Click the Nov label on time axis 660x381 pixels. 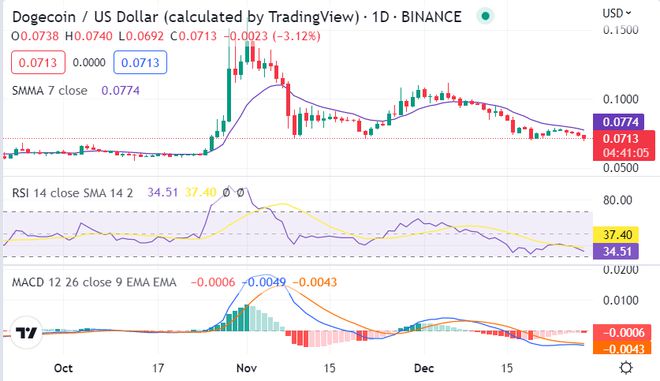247,368
